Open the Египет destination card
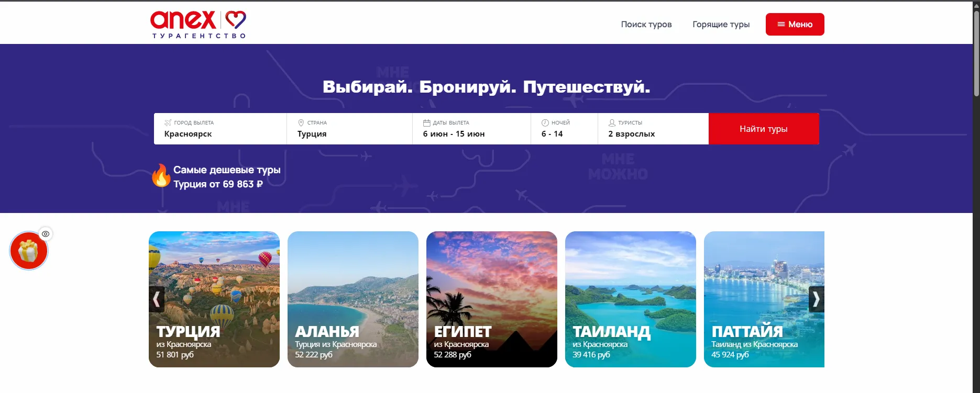This screenshot has width=980, height=393. pos(492,299)
